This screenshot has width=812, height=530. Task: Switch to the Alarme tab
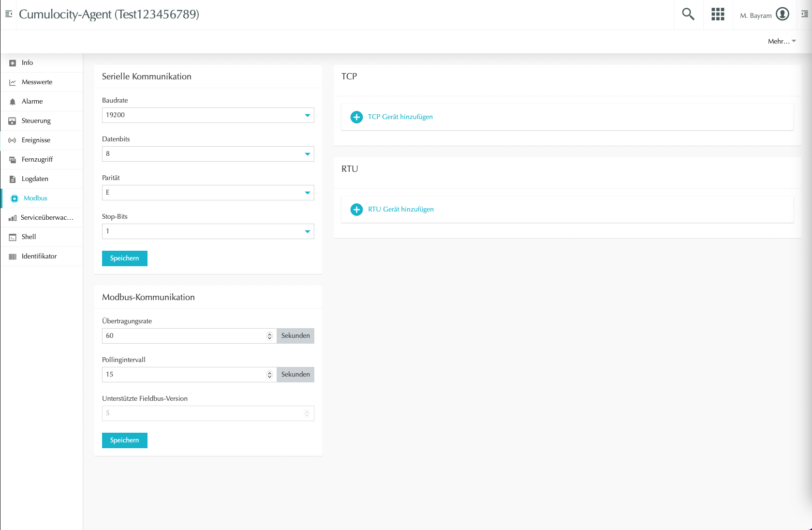(x=42, y=102)
